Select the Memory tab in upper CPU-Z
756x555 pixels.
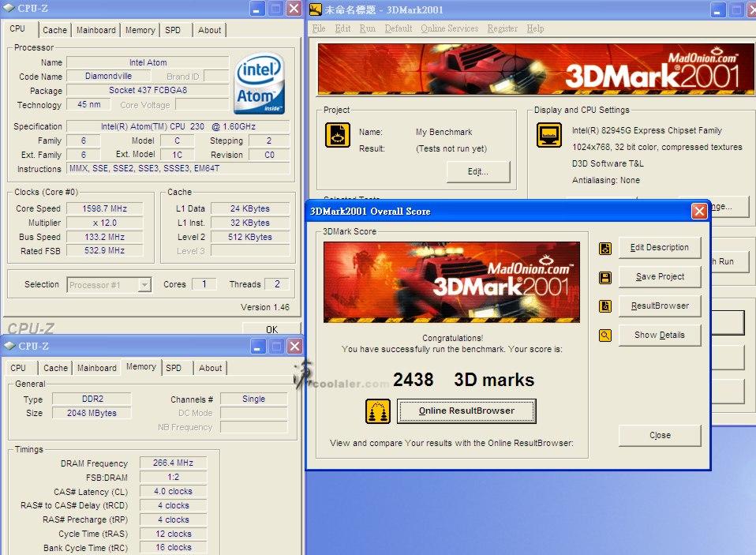(x=140, y=30)
